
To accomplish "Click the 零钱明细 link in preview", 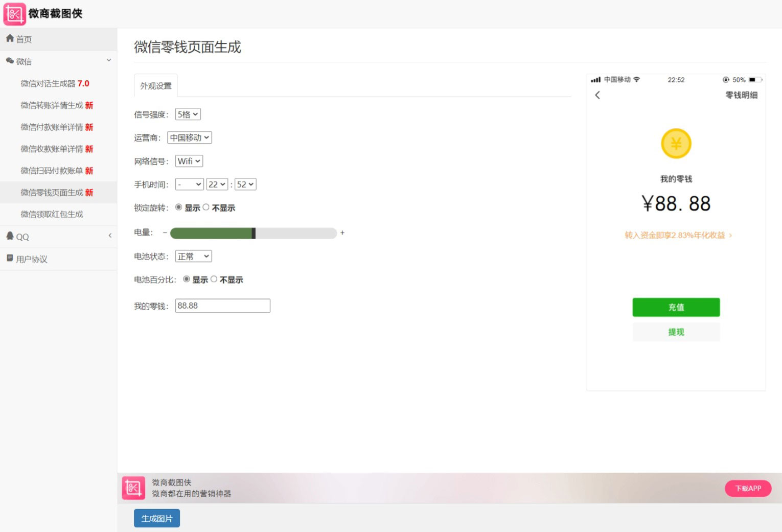I will tap(742, 95).
